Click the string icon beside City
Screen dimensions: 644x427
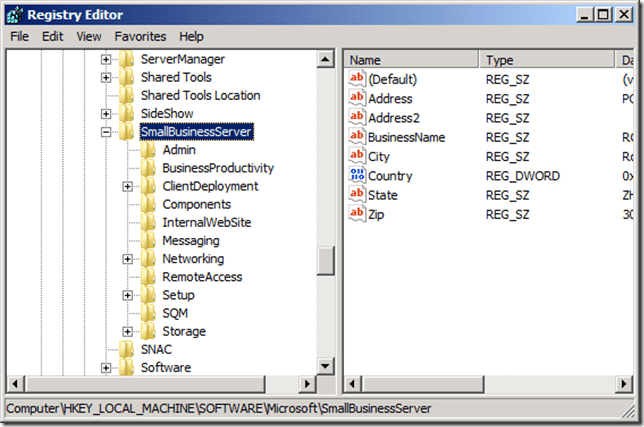(x=357, y=156)
